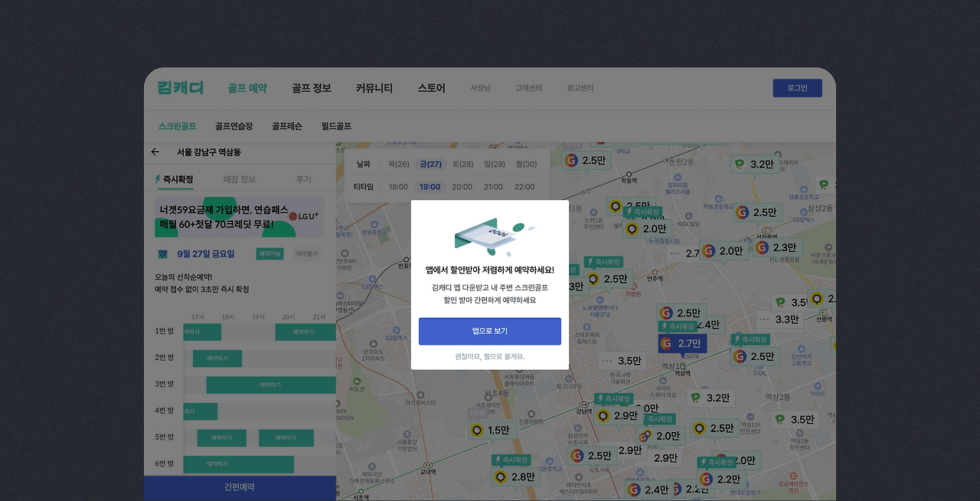
Task: Select the 2.2만 G marker tagged 즉시확정
Action: click(720, 479)
